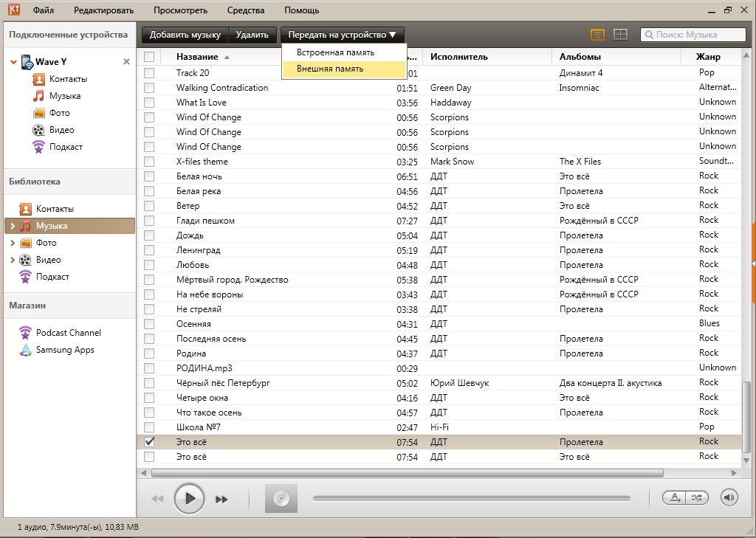Mute the volume speaker icon
756x538 pixels.
729,497
